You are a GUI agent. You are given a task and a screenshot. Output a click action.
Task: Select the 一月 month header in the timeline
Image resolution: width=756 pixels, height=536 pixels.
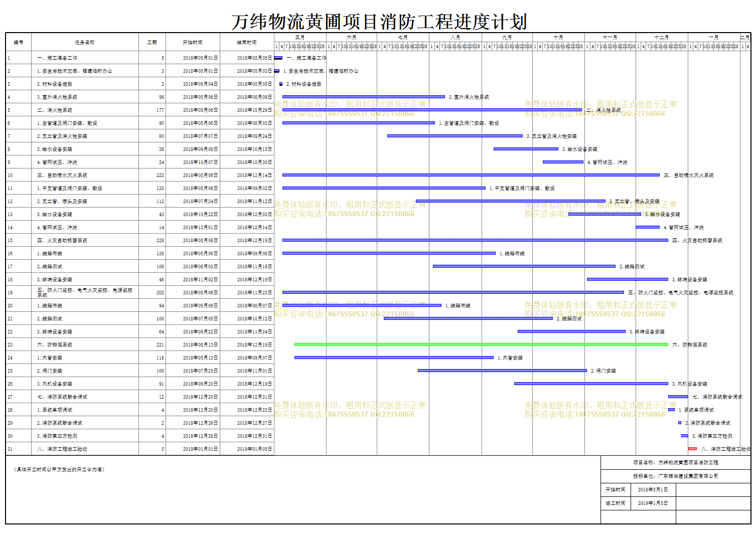tap(714, 38)
